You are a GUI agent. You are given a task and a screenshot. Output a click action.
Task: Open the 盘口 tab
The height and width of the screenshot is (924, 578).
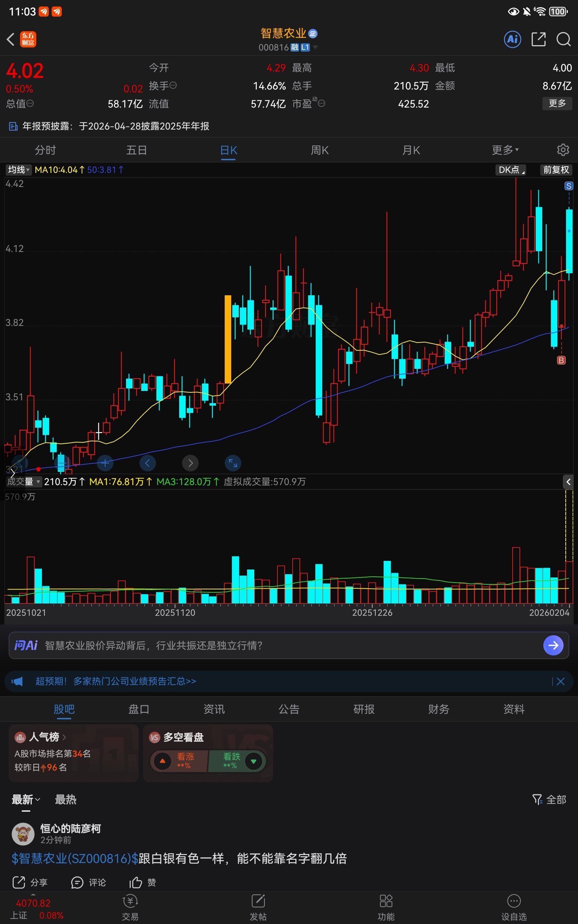click(x=139, y=709)
